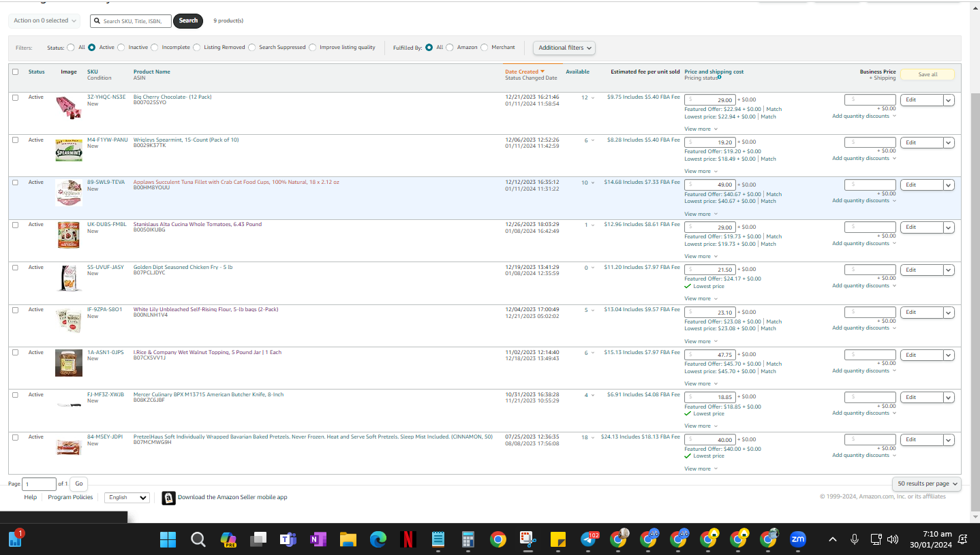The image size is (980, 555).
Task: Tick the select-all checkbox in the table header
Action: tap(16, 72)
